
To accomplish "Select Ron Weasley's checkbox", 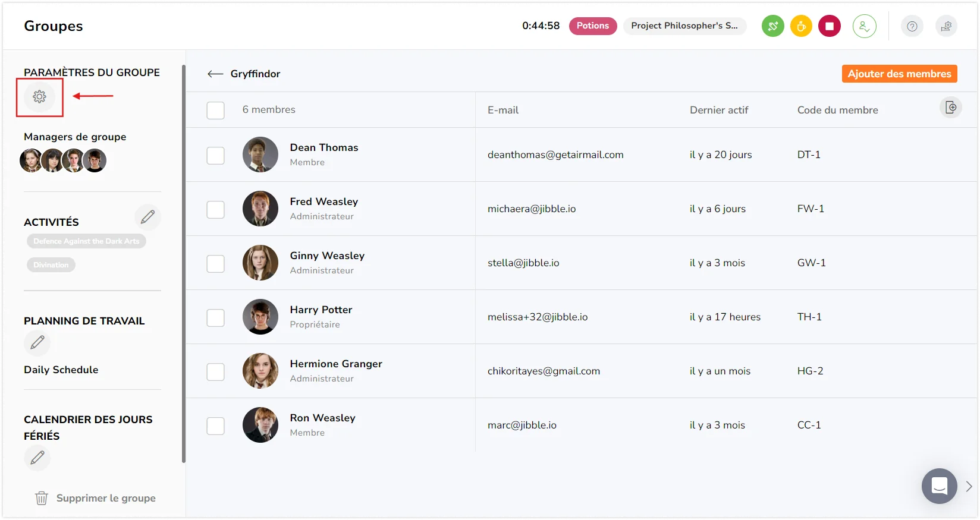I will [215, 426].
